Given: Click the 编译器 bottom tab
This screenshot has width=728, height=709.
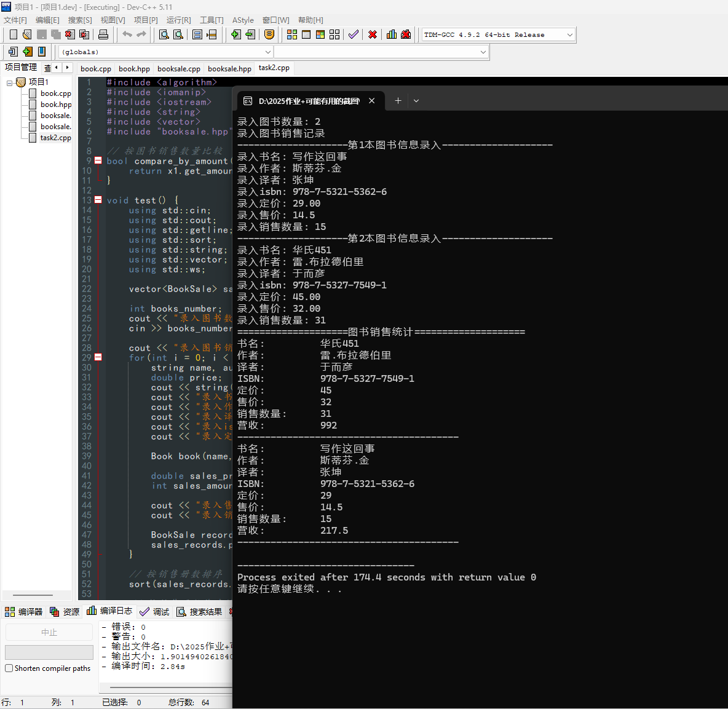Looking at the screenshot, I should pyautogui.click(x=24, y=612).
